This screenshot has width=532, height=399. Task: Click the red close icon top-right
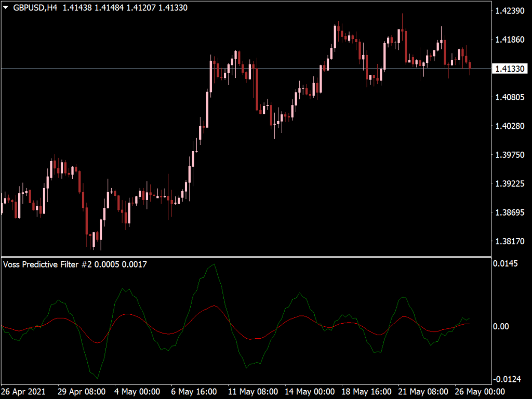coord(526,5)
